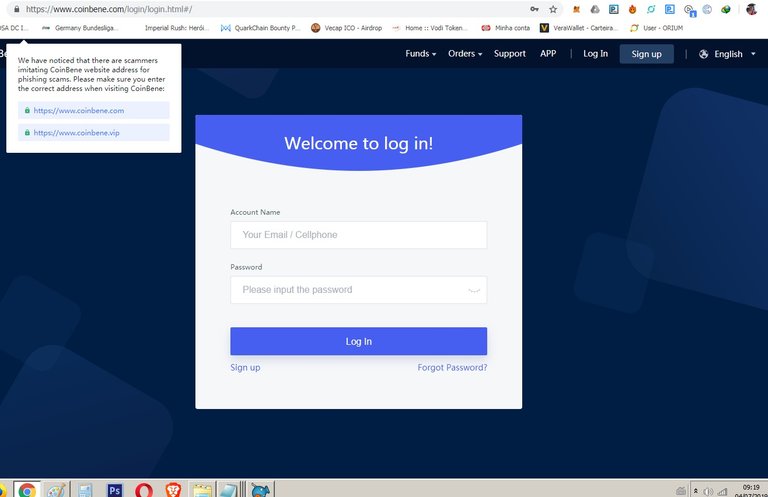The width and height of the screenshot is (768, 497).
Task: Switch to Chrome in the taskbar
Action: pyautogui.click(x=27, y=490)
